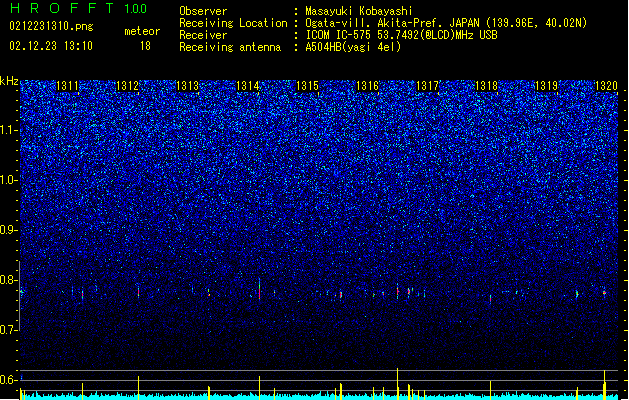Click the 1316 time marker
629x400 pixels.
367,86
